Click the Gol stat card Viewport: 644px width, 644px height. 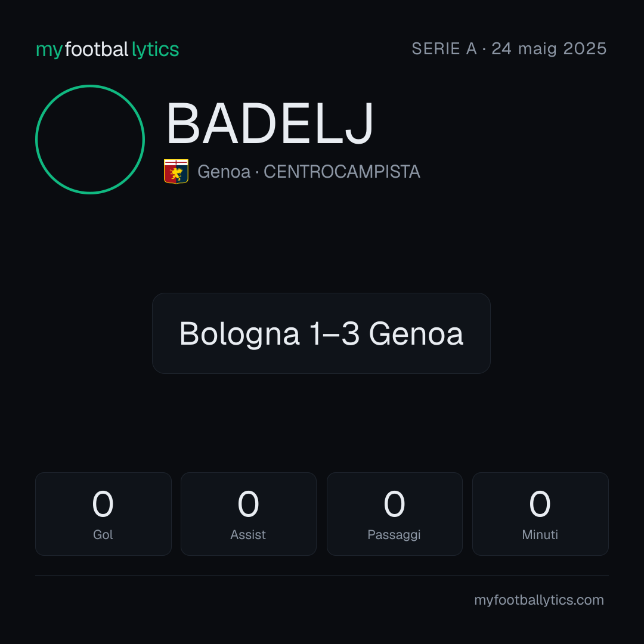103,514
